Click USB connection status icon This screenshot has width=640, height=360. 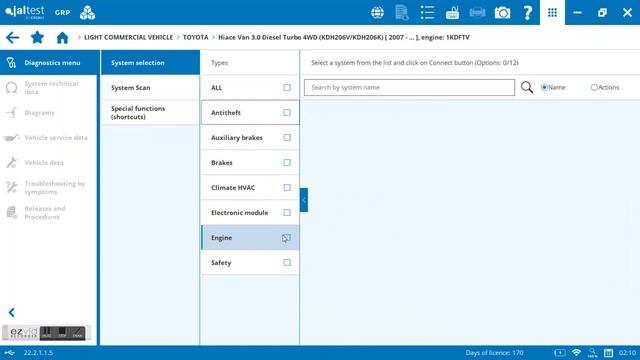(x=10, y=353)
